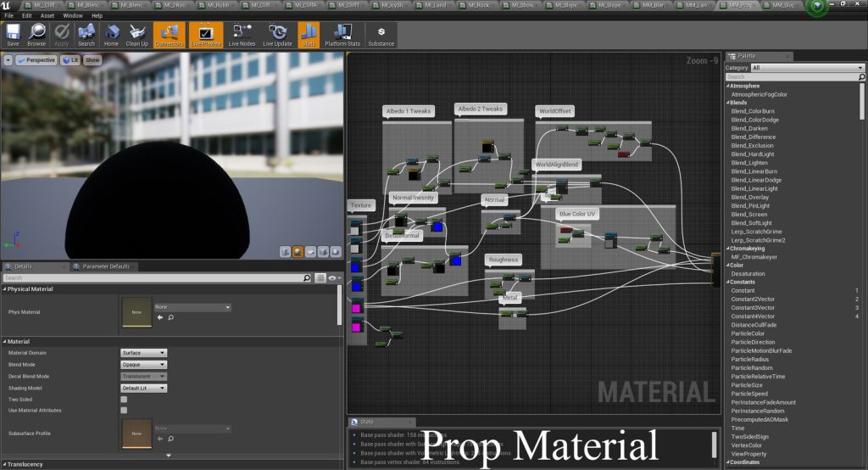Select the sphere preview mesh icon

pyautogui.click(x=298, y=251)
